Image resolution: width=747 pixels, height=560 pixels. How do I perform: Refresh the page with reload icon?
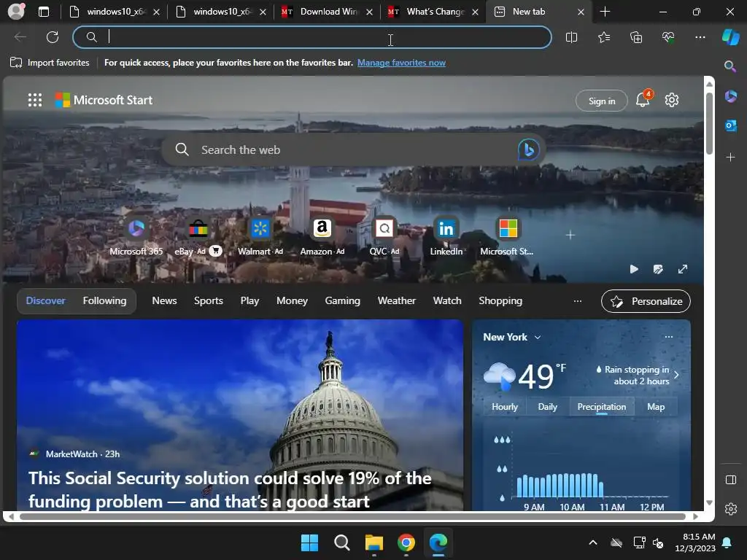(53, 37)
